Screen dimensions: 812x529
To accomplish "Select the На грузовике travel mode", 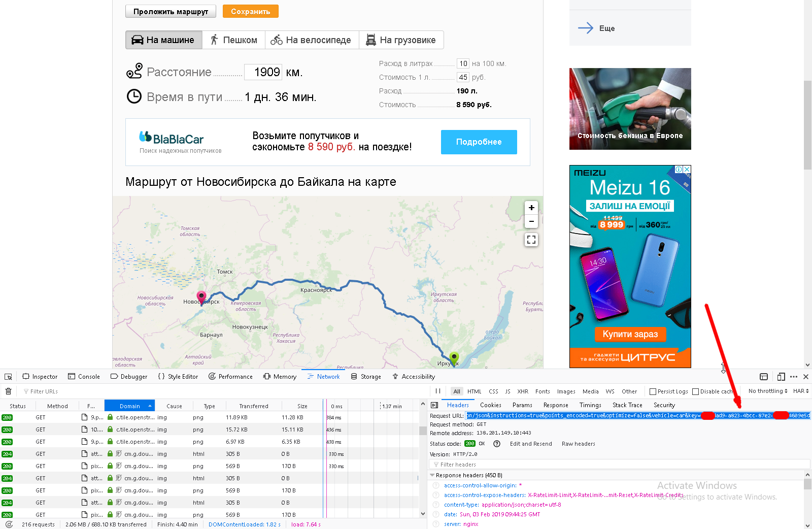I will pyautogui.click(x=401, y=40).
